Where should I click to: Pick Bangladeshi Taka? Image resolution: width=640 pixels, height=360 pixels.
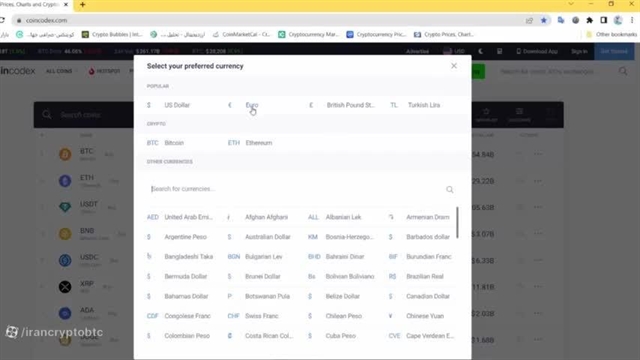click(189, 257)
